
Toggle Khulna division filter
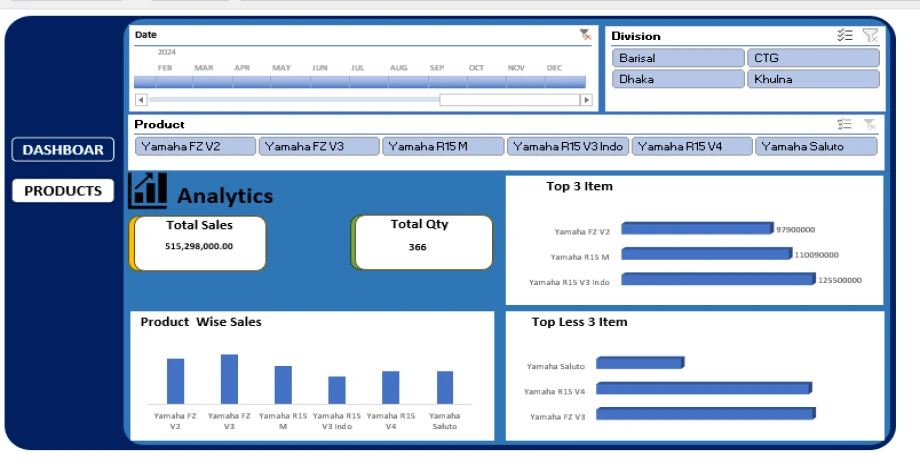tap(813, 79)
